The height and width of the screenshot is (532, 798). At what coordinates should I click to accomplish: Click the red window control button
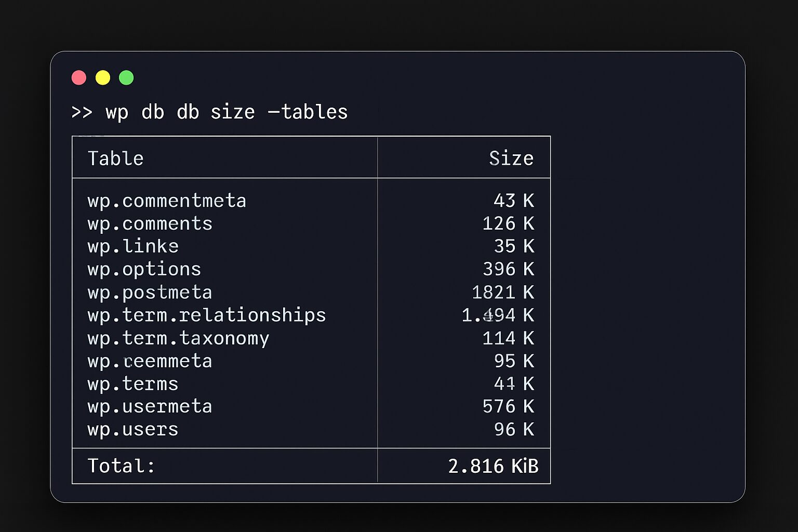[x=78, y=77]
